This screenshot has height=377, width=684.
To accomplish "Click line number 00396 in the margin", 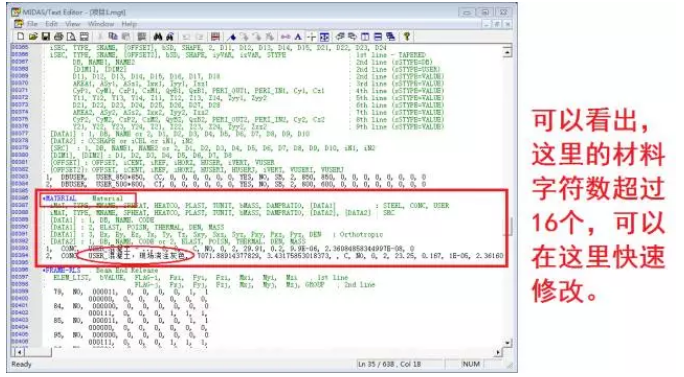I will point(19,270).
